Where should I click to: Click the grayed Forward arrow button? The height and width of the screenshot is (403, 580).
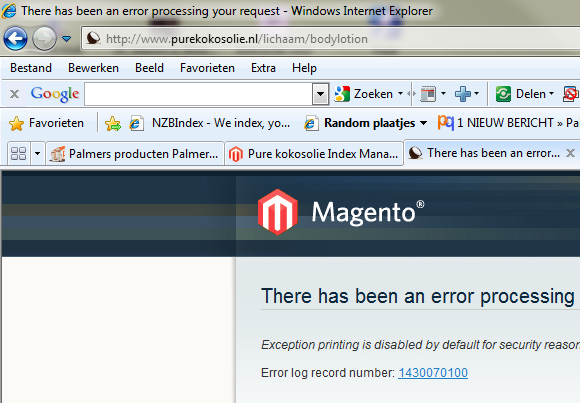tap(44, 38)
